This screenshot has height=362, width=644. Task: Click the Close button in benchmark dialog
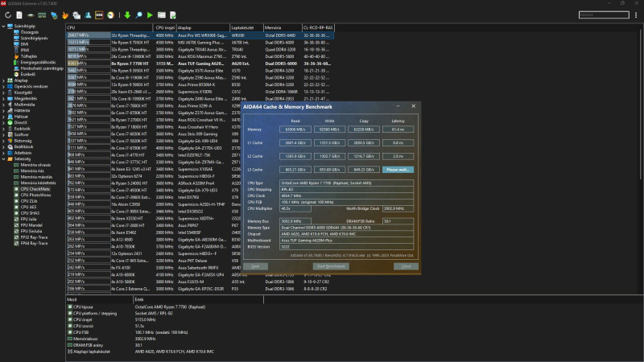point(406,266)
